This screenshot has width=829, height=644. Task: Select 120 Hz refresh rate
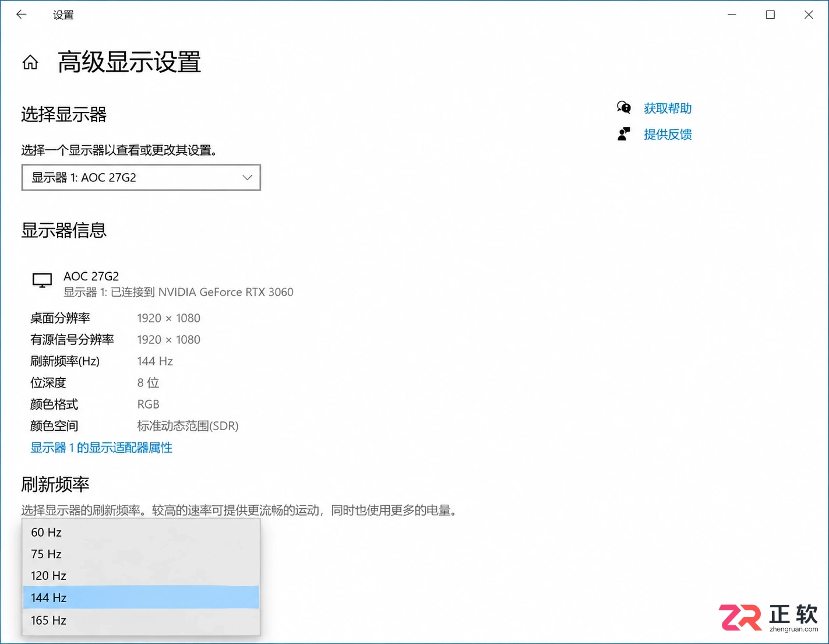(x=141, y=576)
